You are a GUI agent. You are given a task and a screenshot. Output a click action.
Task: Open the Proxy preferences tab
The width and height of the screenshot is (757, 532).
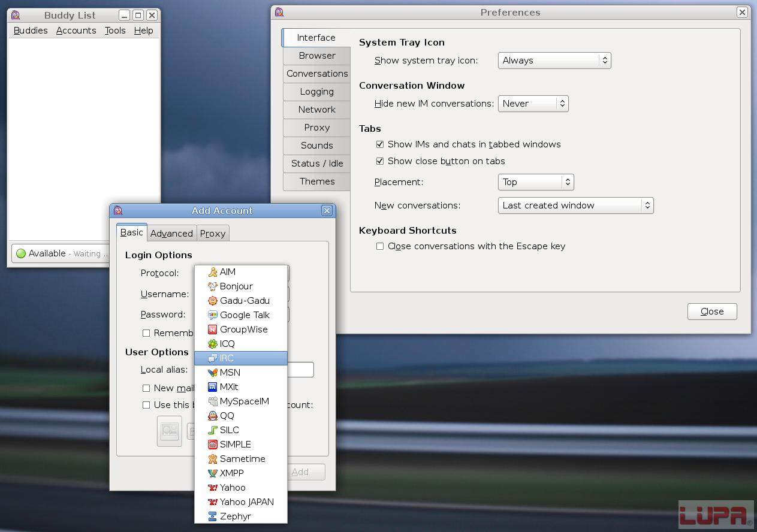coord(317,128)
